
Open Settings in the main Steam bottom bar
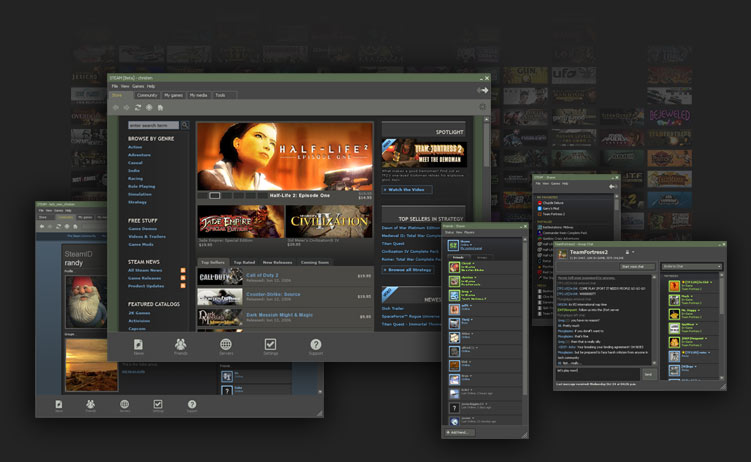pos(271,346)
